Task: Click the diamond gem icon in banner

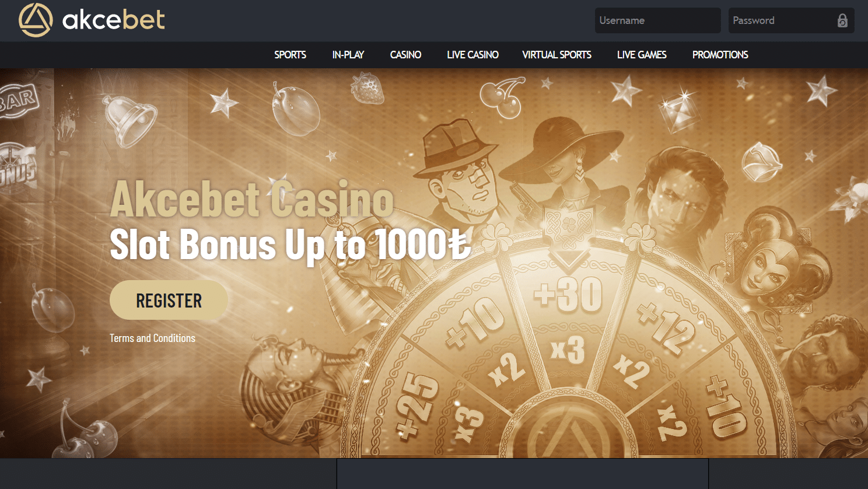Action: tap(677, 110)
